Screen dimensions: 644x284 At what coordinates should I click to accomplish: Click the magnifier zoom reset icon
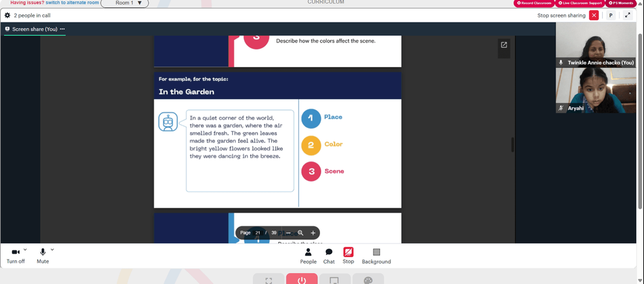(x=301, y=233)
